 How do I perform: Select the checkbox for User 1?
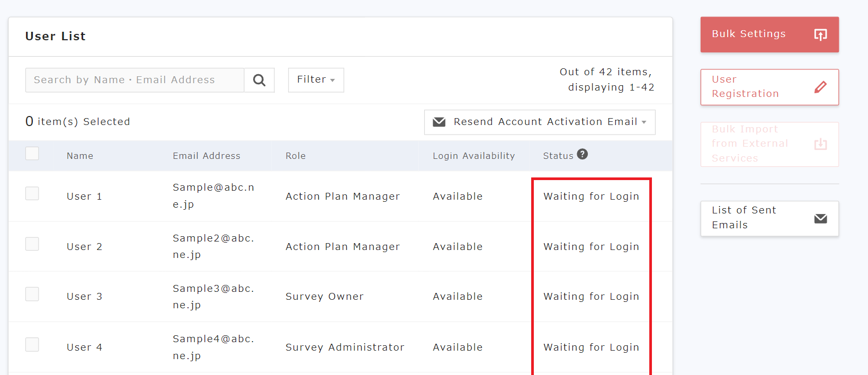[x=32, y=193]
